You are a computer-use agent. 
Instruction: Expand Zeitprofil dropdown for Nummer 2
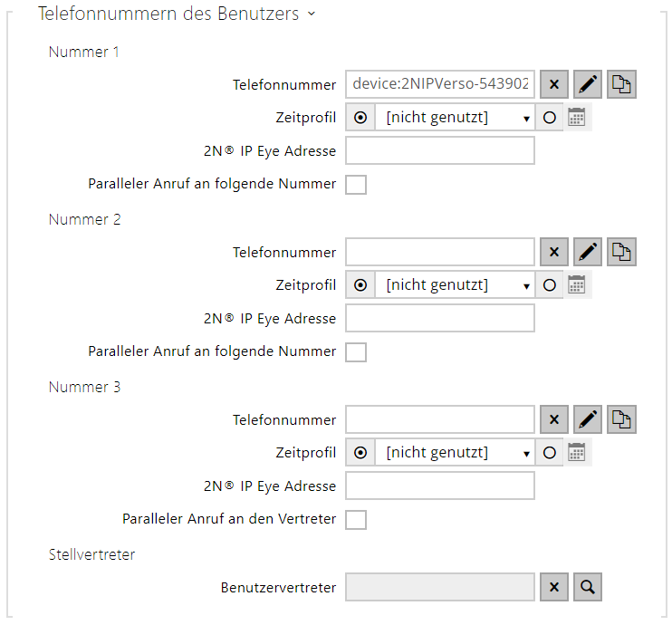[x=455, y=285]
